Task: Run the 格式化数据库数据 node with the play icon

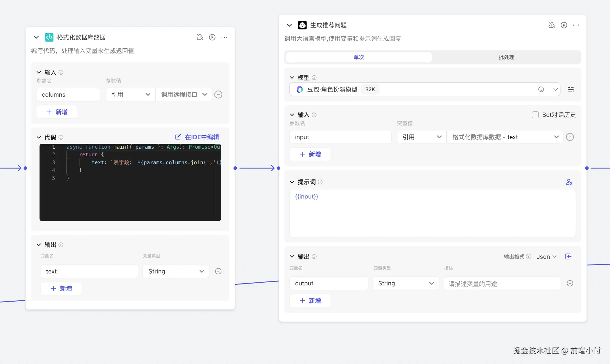Action: tap(212, 37)
